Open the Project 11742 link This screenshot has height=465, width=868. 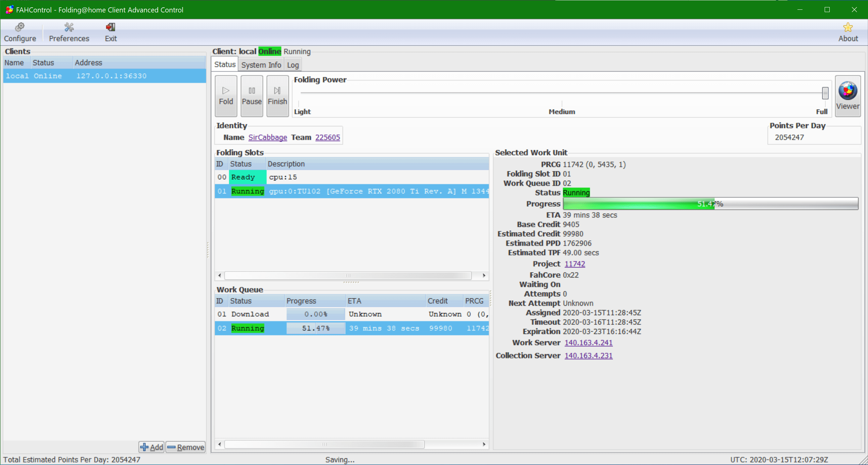tap(574, 264)
